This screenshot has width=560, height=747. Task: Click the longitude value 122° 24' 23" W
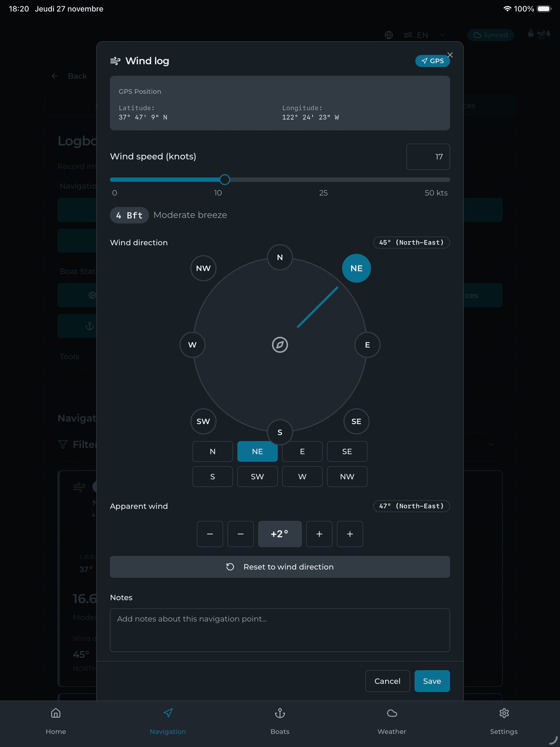click(x=310, y=117)
